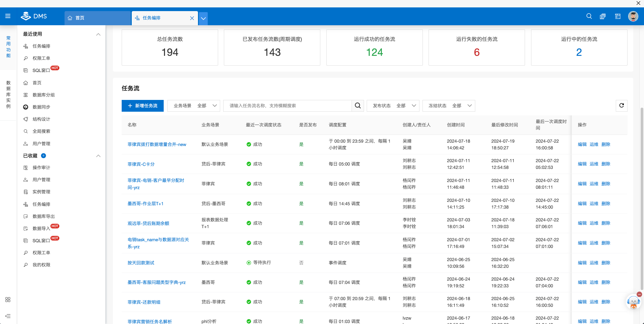This screenshot has height=324, width=644.
Task: Click the search magnifier button beside name field
Action: [x=358, y=106]
